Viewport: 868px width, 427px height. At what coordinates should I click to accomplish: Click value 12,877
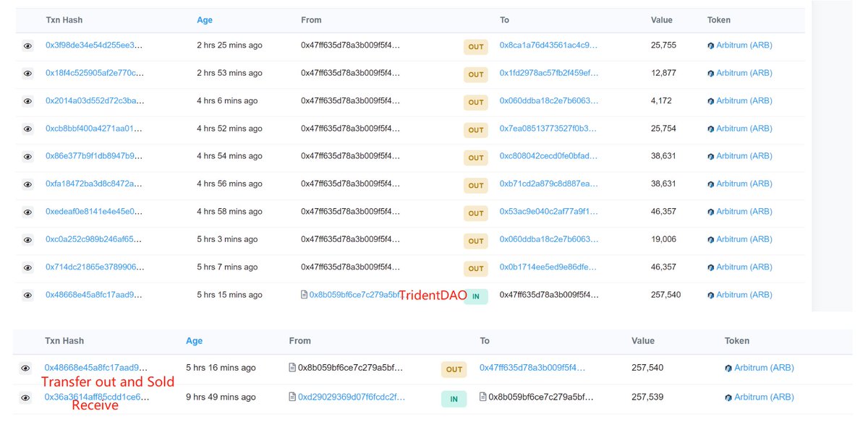coord(663,73)
